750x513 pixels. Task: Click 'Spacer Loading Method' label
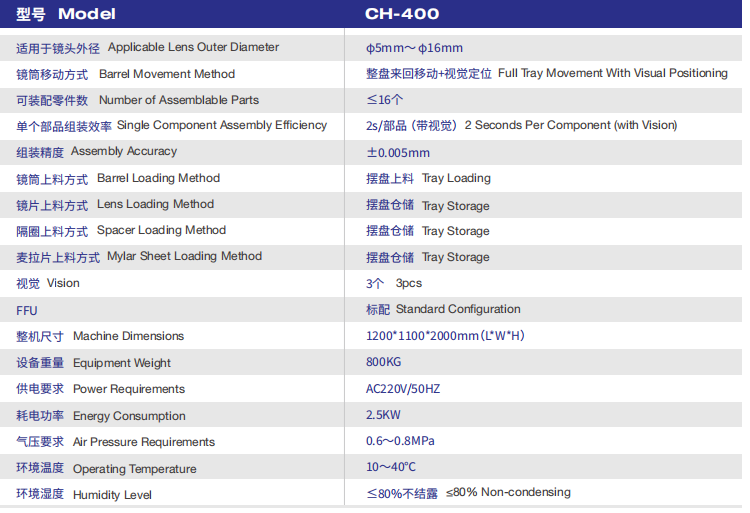point(161,230)
